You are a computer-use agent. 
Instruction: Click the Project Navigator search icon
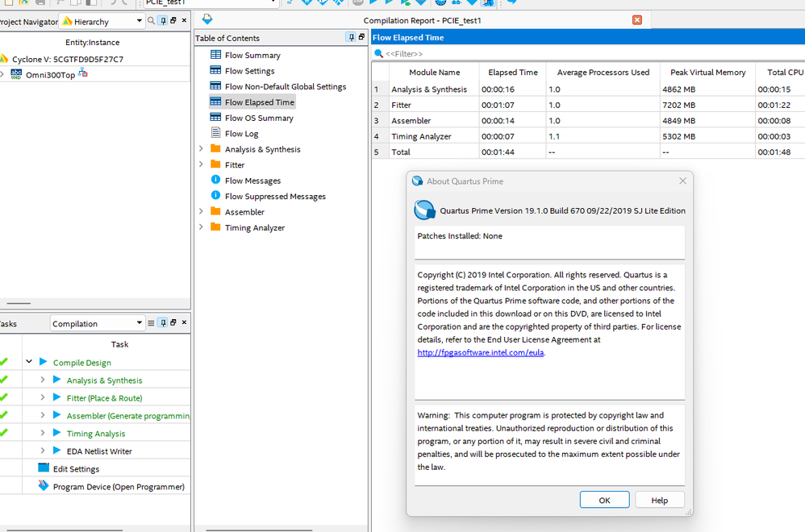click(x=151, y=21)
